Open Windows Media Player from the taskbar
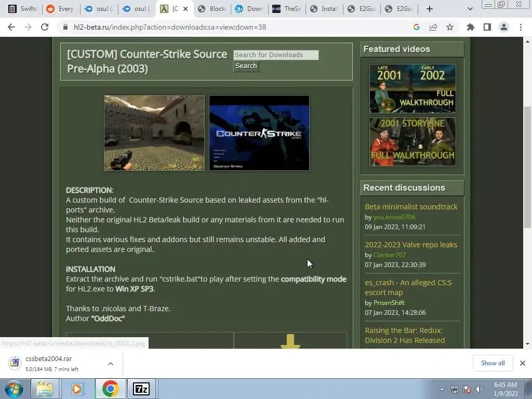 pos(77,389)
